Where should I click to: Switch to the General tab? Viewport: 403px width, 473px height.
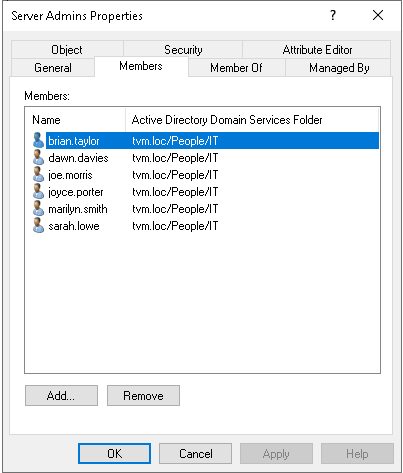click(x=53, y=68)
